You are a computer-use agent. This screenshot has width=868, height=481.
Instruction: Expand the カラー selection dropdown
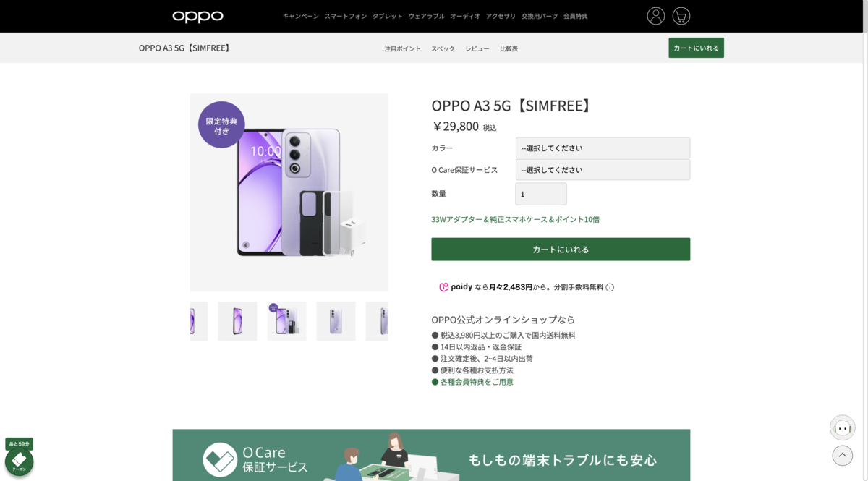[x=603, y=148]
